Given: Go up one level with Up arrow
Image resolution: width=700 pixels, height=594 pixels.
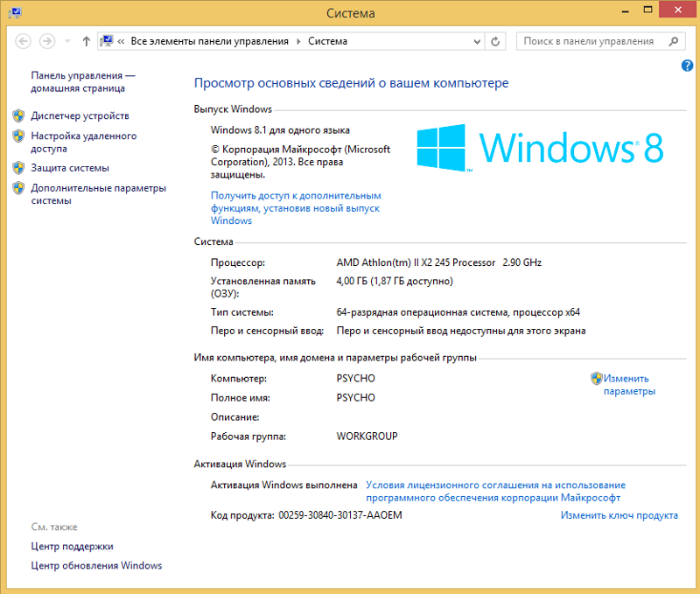Looking at the screenshot, I should (86, 41).
